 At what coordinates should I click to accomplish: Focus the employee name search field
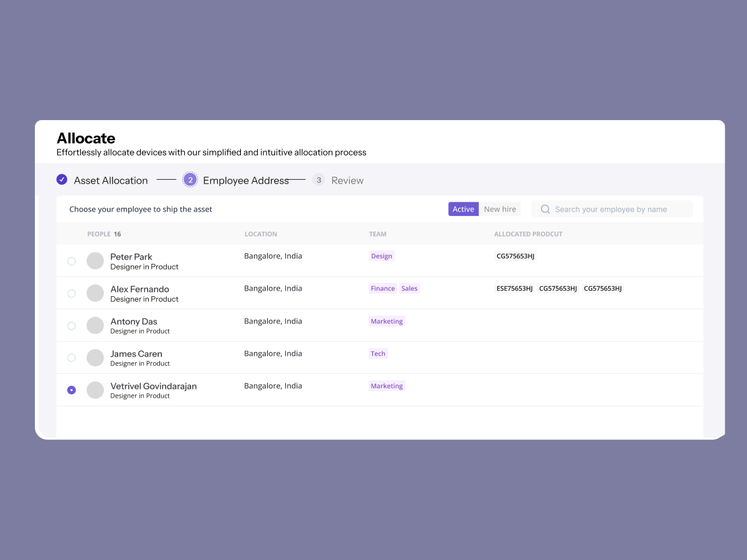pos(616,210)
